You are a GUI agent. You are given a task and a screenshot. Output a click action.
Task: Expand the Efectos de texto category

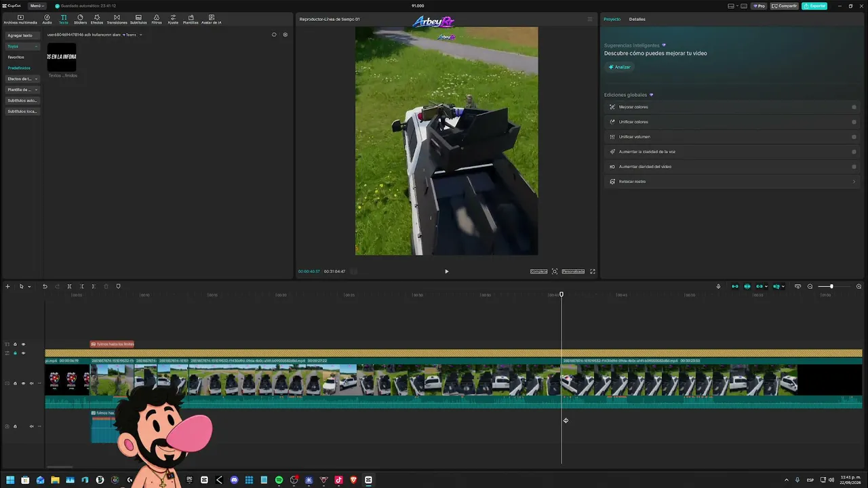[23, 79]
